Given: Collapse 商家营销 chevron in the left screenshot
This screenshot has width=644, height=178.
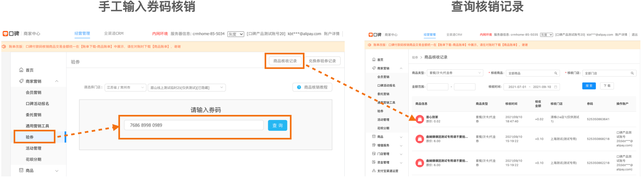Looking at the screenshot, I should tap(57, 81).
